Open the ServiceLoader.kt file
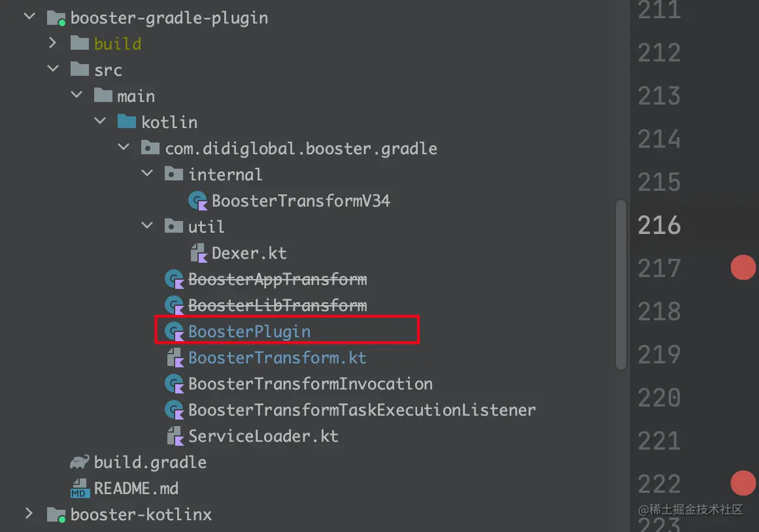Viewport: 759px width, 532px height. pos(263,436)
